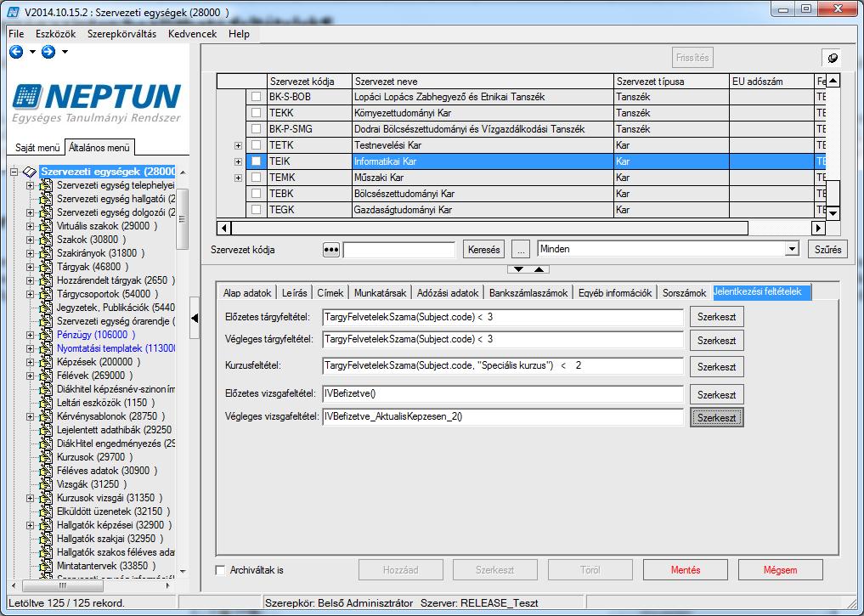Enable the Archiváltak is checkbox

pos(220,570)
